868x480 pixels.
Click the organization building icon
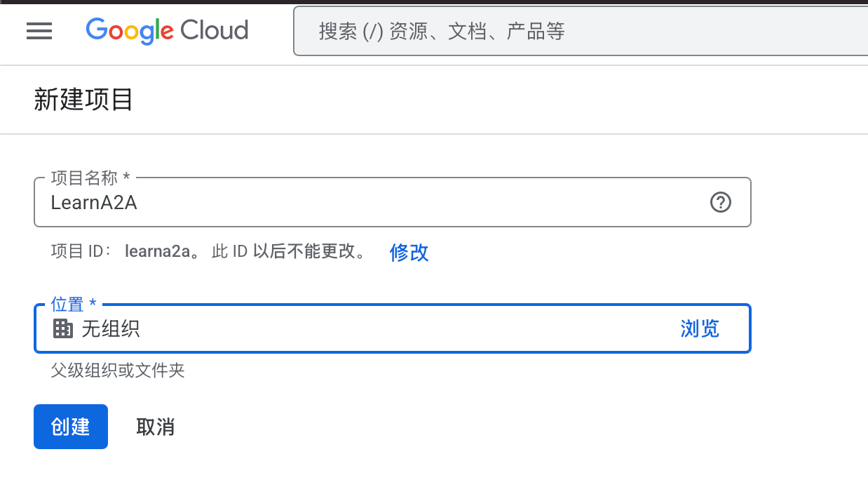coord(63,328)
